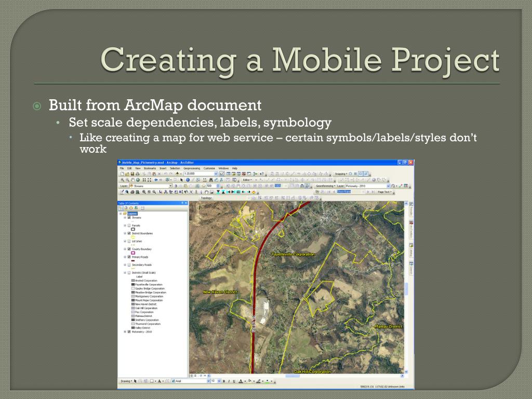This screenshot has height=399, width=532.
Task: Open the Drawing menu button
Action: [x=126, y=381]
